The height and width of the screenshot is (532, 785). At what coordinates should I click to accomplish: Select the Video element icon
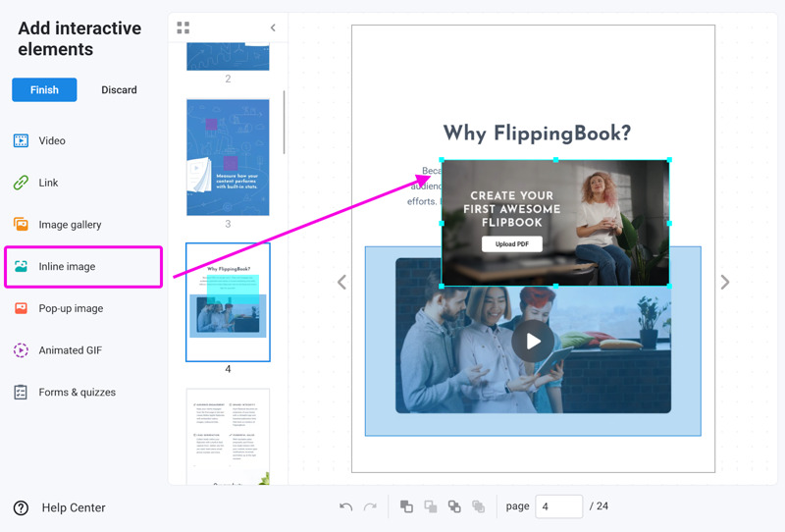pyautogui.click(x=21, y=140)
